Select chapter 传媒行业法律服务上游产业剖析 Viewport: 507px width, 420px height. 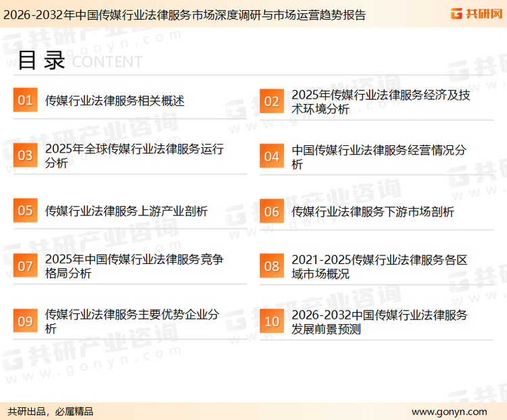click(126, 211)
